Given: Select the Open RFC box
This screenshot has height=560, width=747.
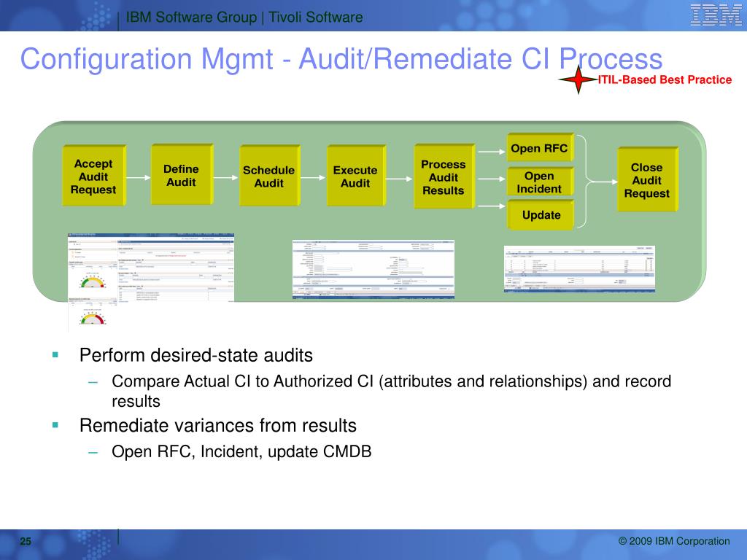Looking at the screenshot, I should click(x=541, y=148).
